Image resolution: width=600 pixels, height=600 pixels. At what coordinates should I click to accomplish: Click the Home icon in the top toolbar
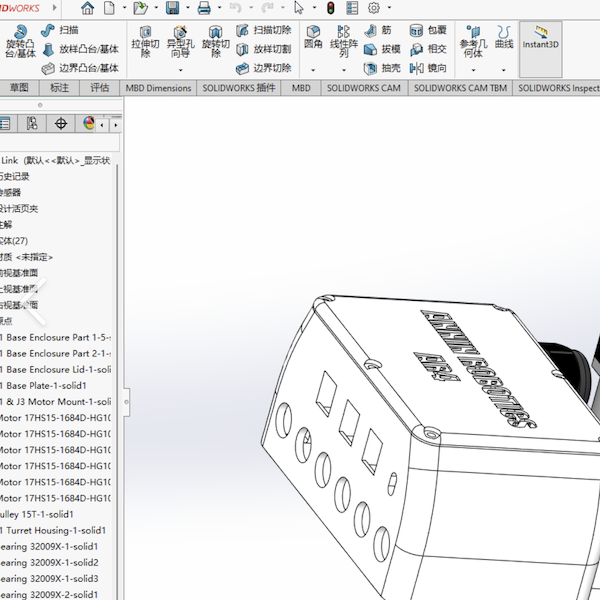coord(88,8)
